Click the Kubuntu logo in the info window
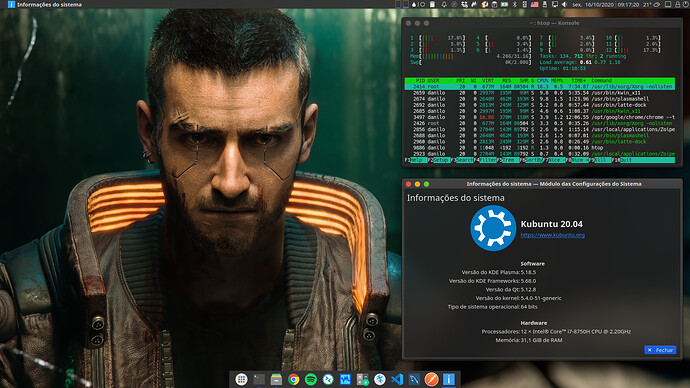This screenshot has width=690, height=388. click(493, 228)
